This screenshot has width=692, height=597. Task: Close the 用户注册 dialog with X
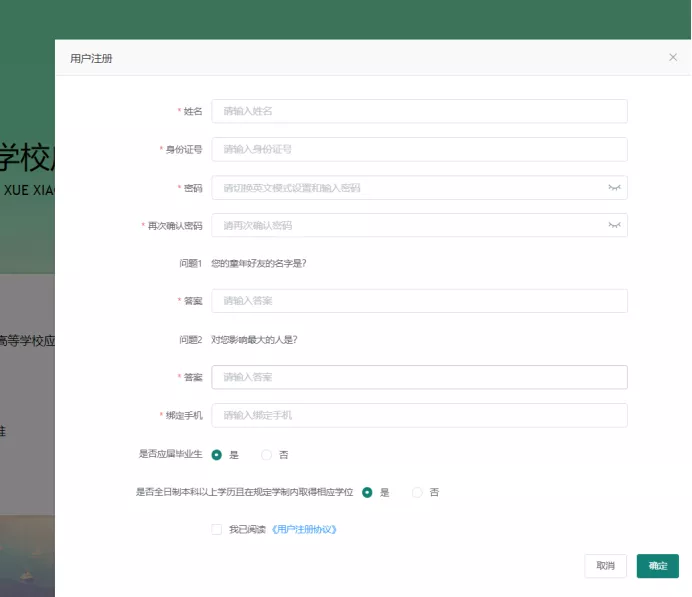pos(673,58)
